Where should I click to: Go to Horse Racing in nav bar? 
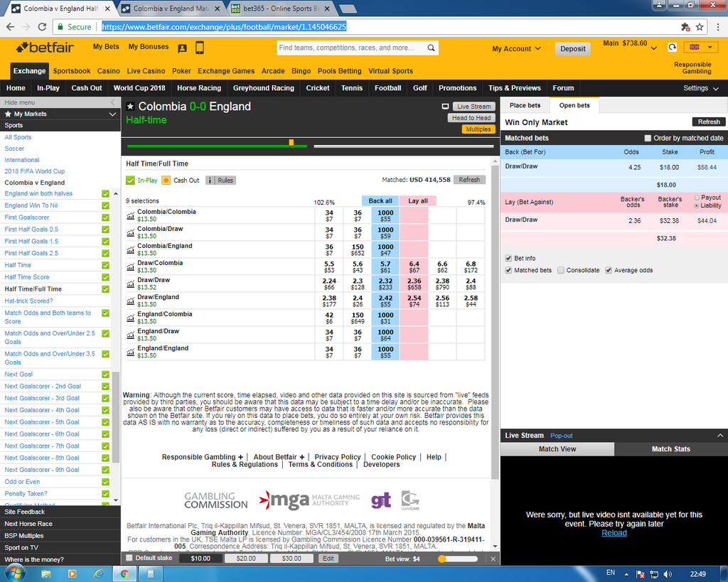[199, 88]
